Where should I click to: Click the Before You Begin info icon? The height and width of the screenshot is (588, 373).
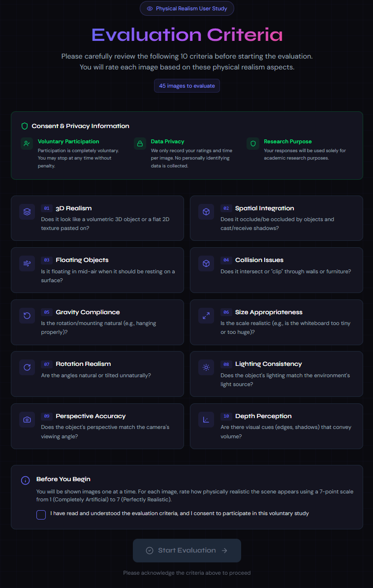click(25, 480)
